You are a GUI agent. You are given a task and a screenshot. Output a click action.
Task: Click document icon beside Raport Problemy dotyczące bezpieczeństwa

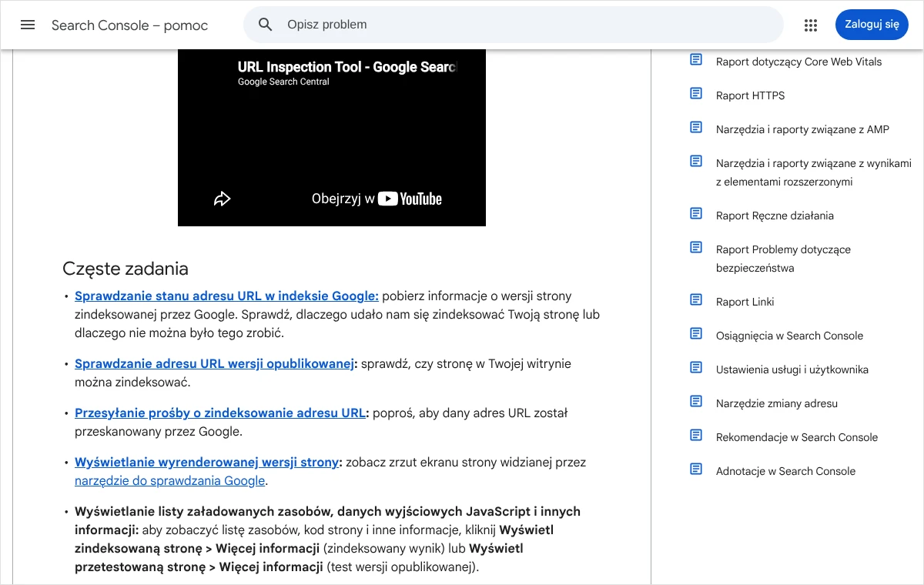point(696,247)
